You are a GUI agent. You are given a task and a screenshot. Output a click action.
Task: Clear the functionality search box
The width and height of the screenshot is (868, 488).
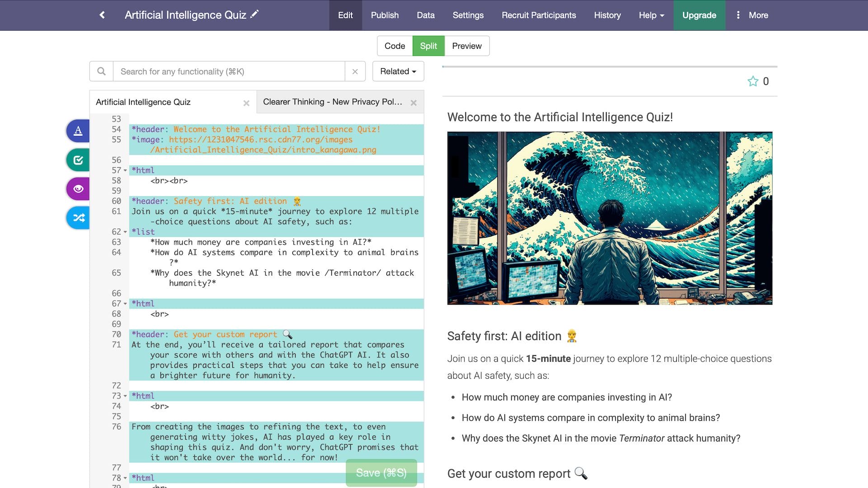(355, 71)
